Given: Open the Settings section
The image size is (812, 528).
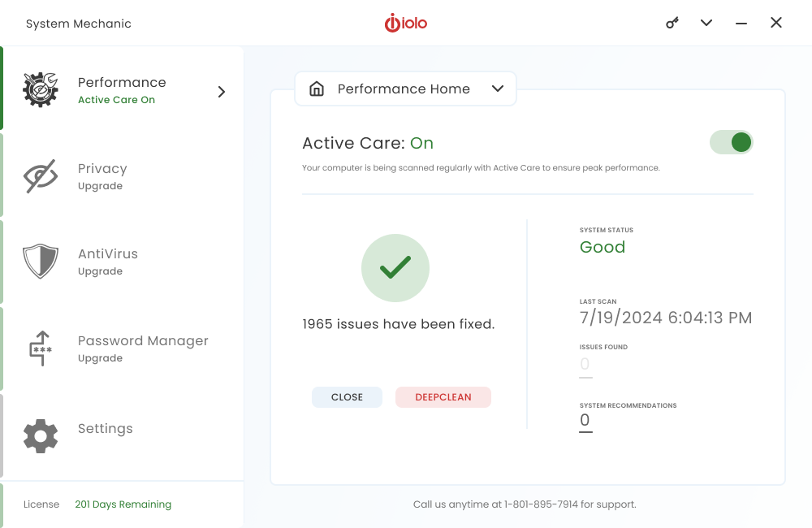Looking at the screenshot, I should [123, 435].
